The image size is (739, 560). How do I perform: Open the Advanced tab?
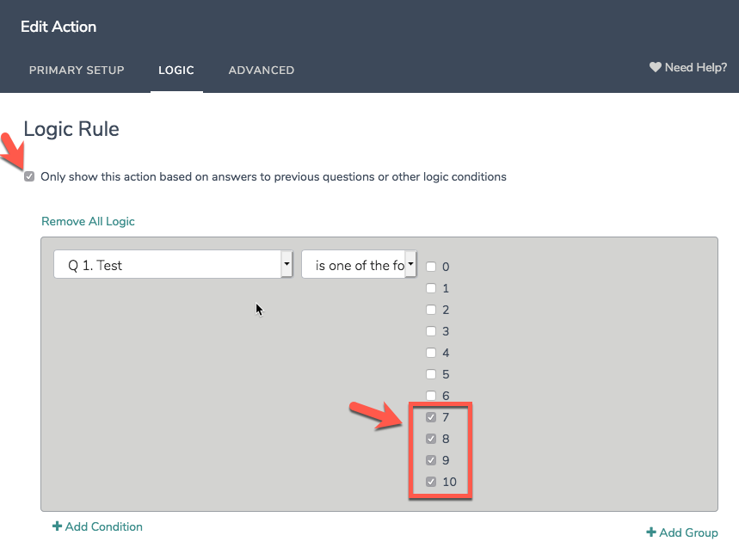coord(262,71)
